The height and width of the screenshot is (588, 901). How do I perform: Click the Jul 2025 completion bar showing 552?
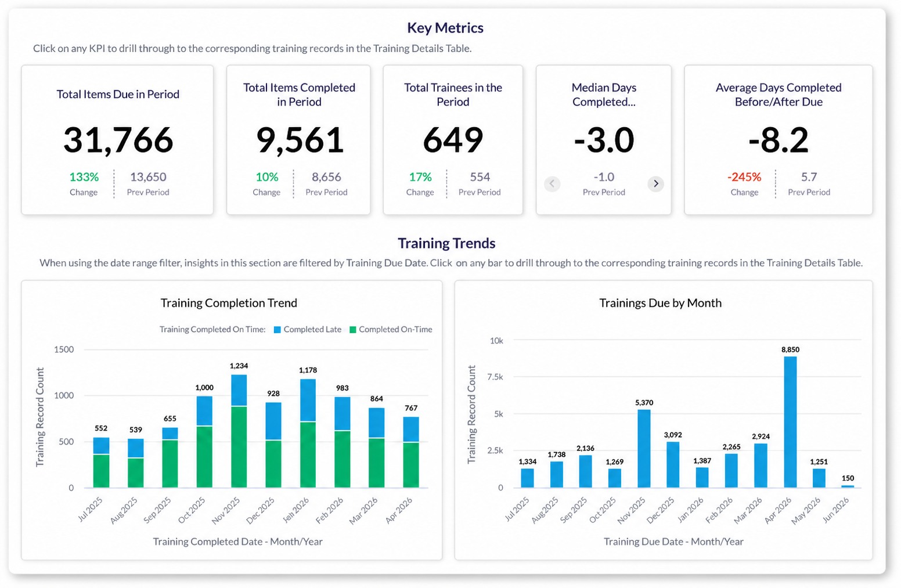[101, 463]
